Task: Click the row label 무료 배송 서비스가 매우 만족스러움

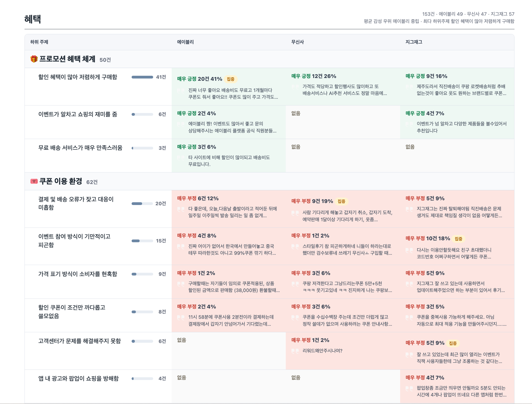Action: (x=80, y=148)
